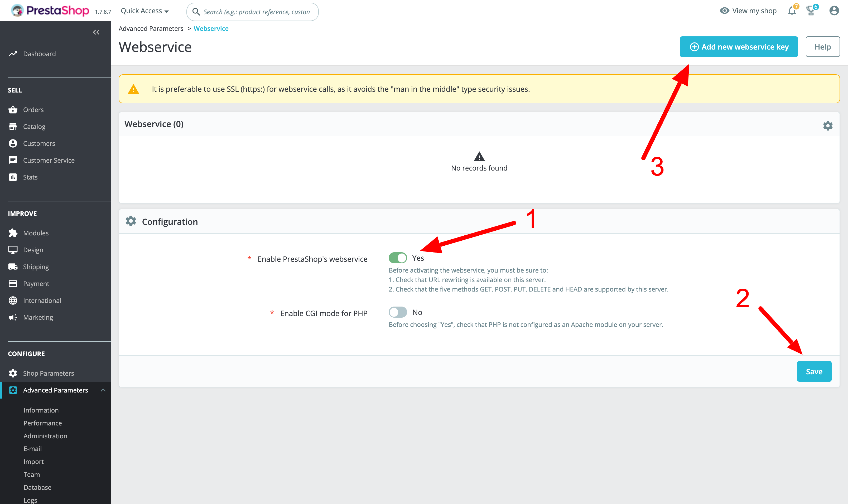Open the employee profile avatar icon
The width and height of the screenshot is (848, 504).
point(834,11)
